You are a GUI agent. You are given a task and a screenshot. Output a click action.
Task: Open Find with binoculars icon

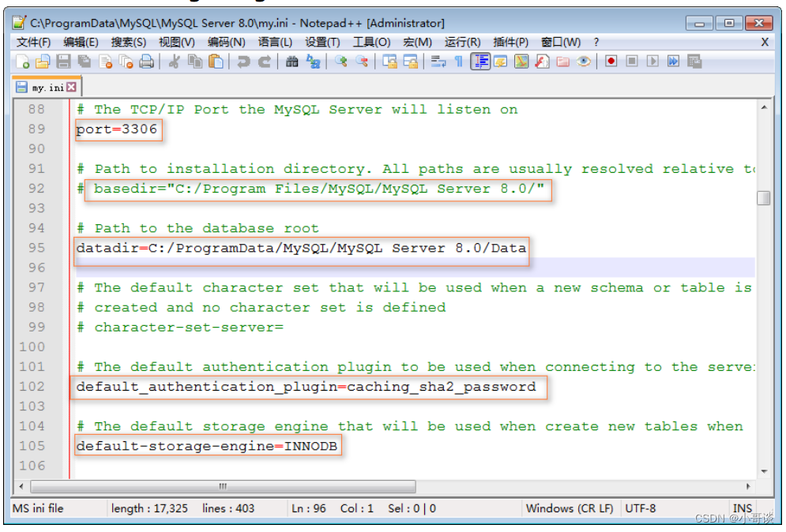(x=291, y=62)
